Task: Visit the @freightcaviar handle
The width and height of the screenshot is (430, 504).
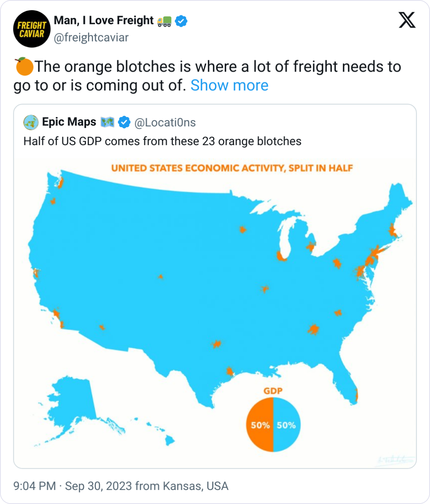Action: click(x=91, y=38)
